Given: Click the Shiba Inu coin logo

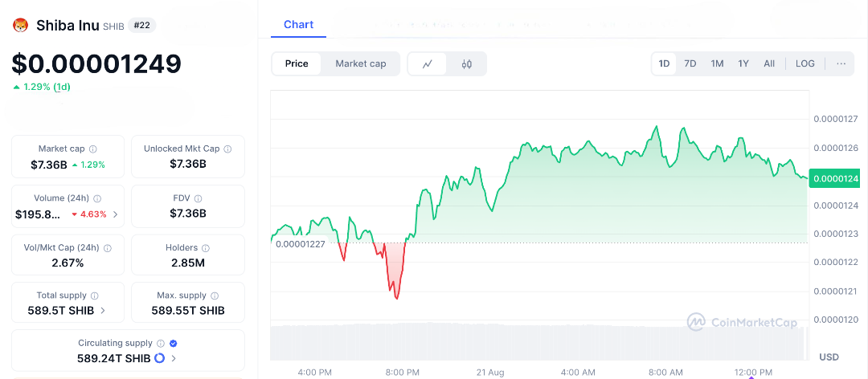Looking at the screenshot, I should pyautogui.click(x=20, y=26).
